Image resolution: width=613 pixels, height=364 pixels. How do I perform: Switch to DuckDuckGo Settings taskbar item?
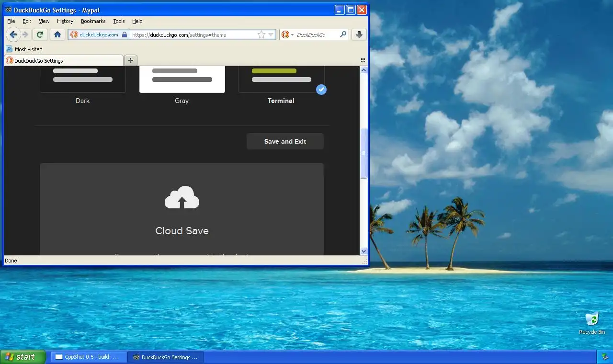[166, 357]
